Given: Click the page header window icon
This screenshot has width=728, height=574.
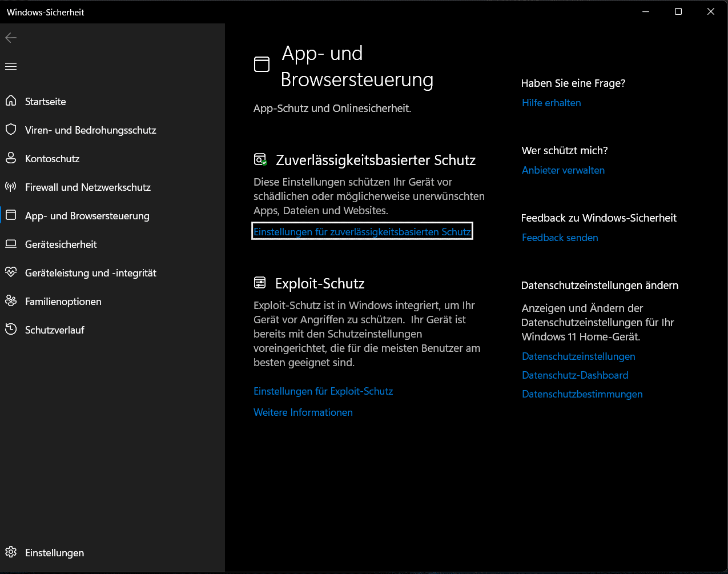Looking at the screenshot, I should (x=262, y=64).
